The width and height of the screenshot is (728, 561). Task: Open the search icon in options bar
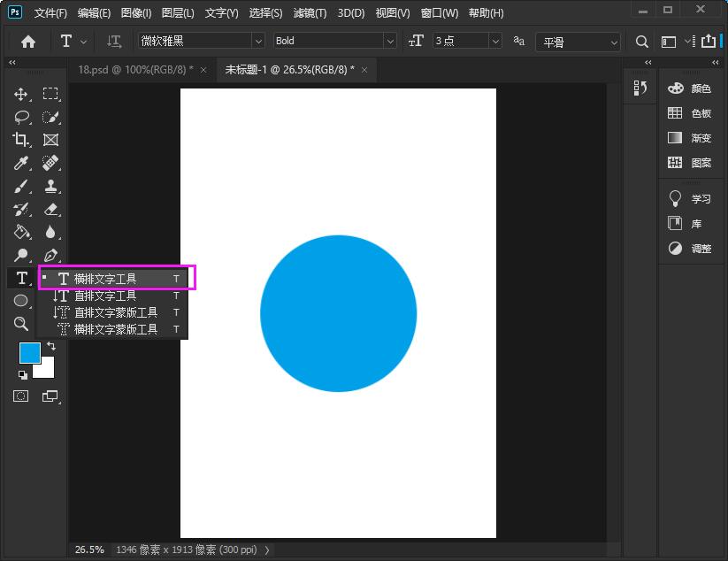[641, 42]
